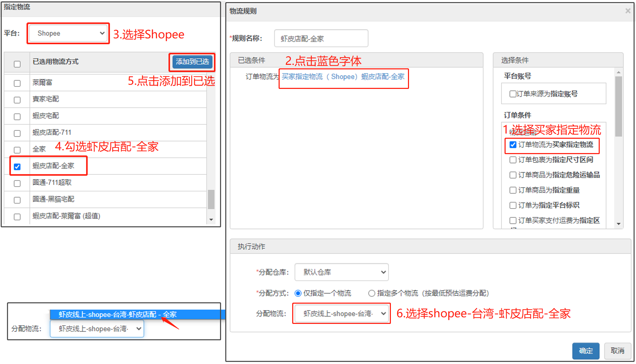Check the 圓通-黑貓宅配 row checkbox
This screenshot has width=636, height=364.
(x=17, y=200)
